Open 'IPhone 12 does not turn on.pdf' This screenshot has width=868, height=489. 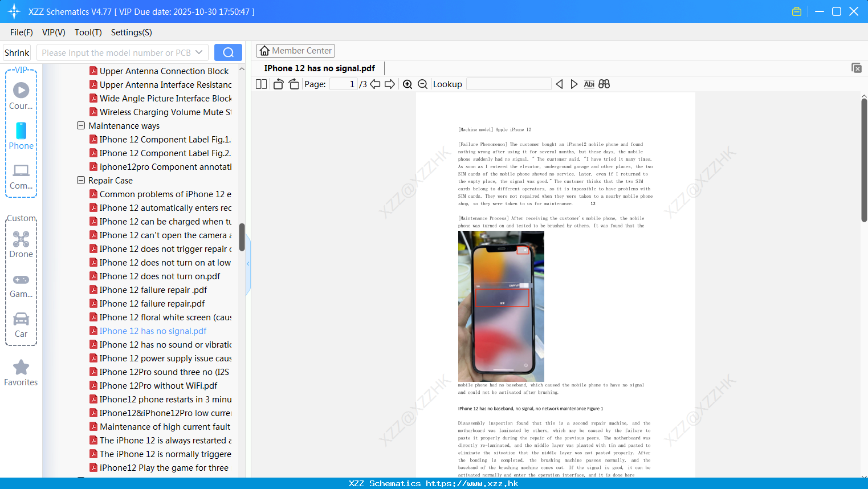coord(155,276)
